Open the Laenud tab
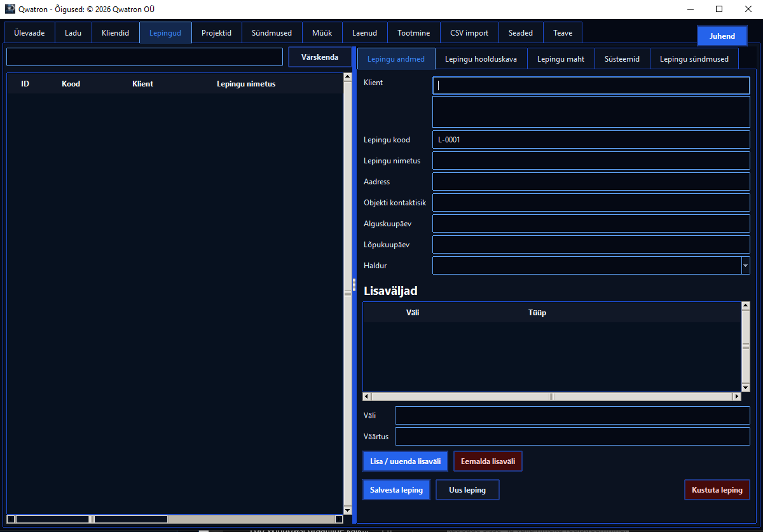This screenshot has width=763, height=532. pos(364,33)
